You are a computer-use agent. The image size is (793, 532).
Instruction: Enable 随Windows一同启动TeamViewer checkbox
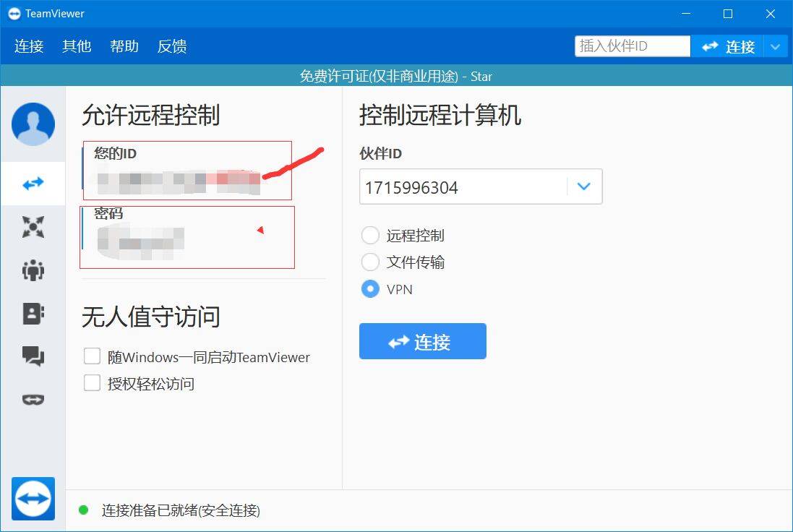point(92,356)
